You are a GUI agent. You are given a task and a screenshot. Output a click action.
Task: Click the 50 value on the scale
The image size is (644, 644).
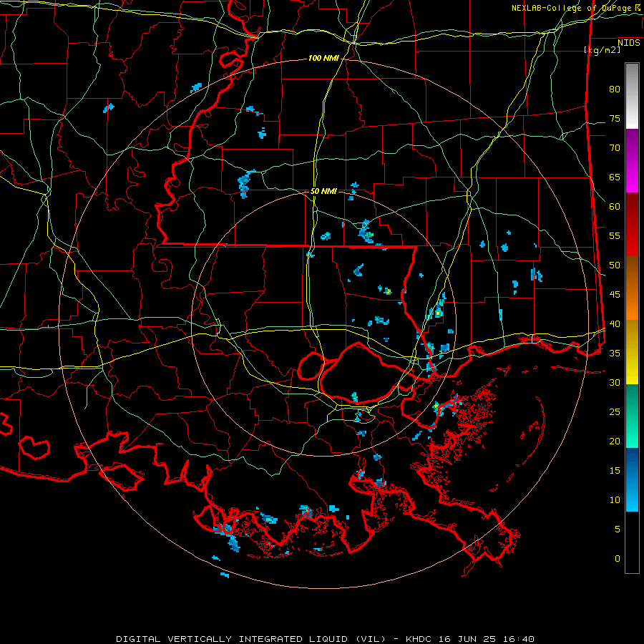615,265
